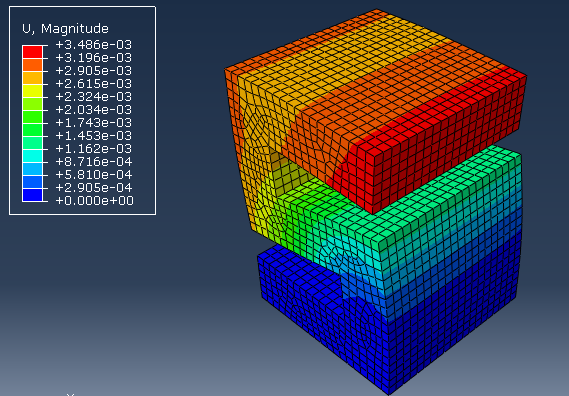Click the red legend color swatch

(32, 52)
